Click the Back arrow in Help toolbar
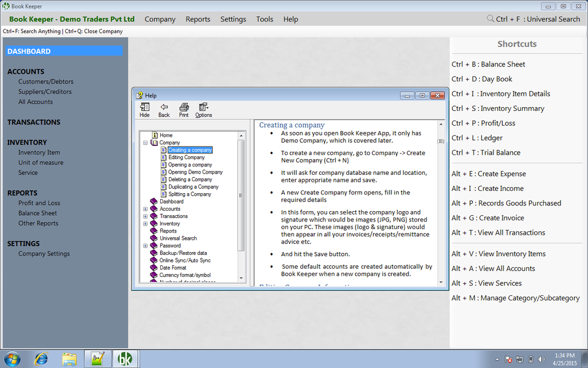This screenshot has width=588, height=368. pyautogui.click(x=164, y=107)
